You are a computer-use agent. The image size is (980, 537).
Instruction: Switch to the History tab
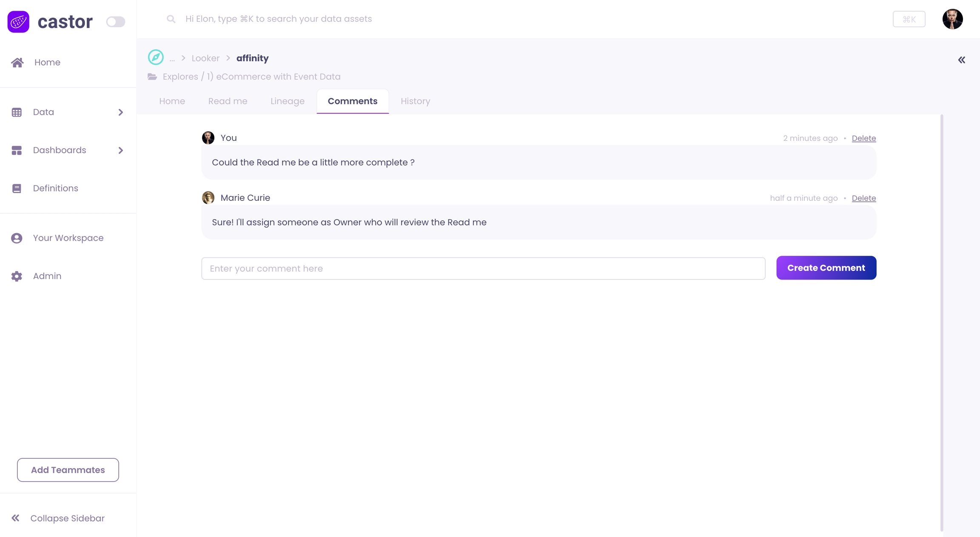tap(415, 101)
